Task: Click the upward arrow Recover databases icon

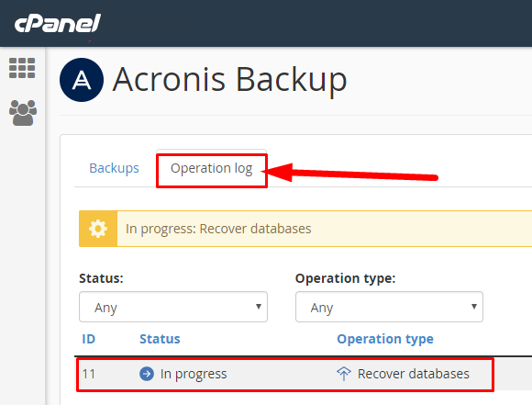Action: click(344, 374)
